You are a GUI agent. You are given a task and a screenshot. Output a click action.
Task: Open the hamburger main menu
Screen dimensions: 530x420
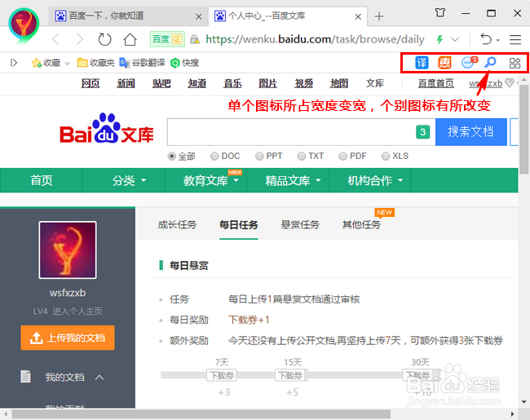515,40
